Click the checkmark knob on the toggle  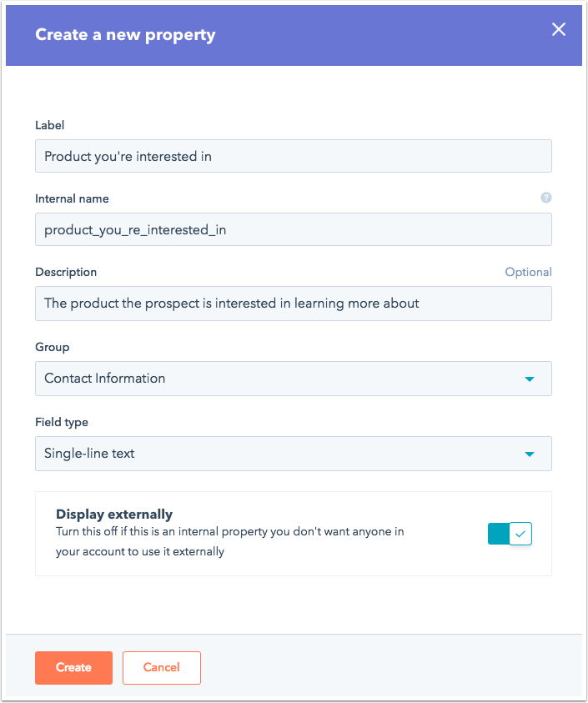point(520,534)
